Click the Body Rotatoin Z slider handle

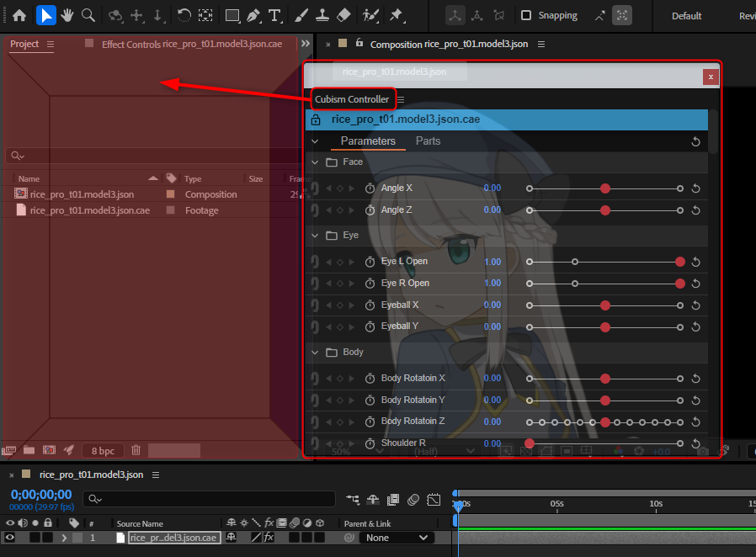pyautogui.click(x=605, y=422)
